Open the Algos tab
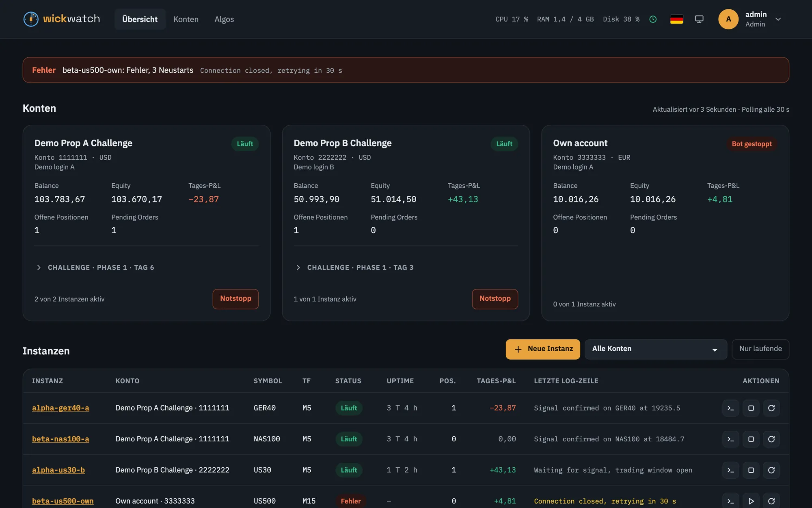 [x=224, y=19]
